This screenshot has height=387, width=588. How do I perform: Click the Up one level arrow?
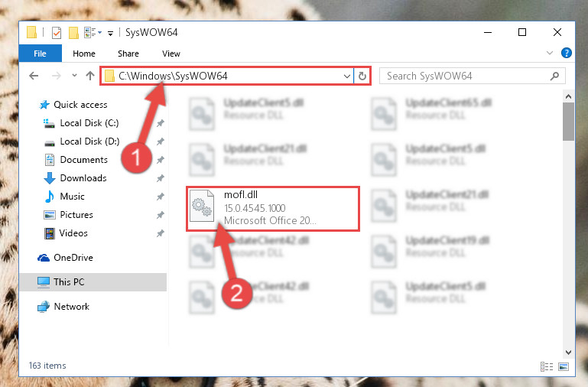pos(90,76)
